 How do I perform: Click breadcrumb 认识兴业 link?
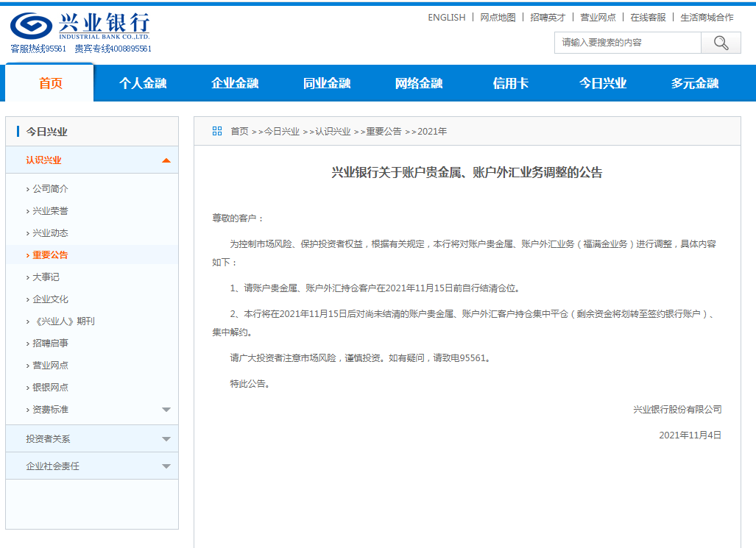[333, 131]
